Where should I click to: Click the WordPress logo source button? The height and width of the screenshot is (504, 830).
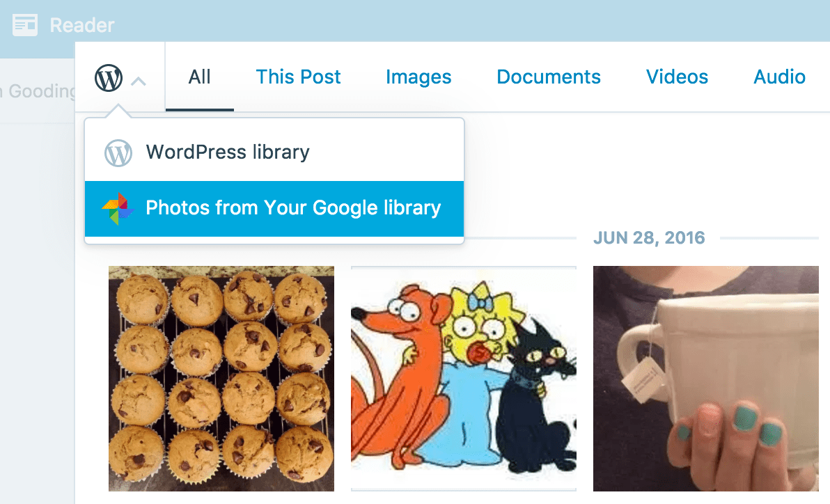click(x=109, y=78)
